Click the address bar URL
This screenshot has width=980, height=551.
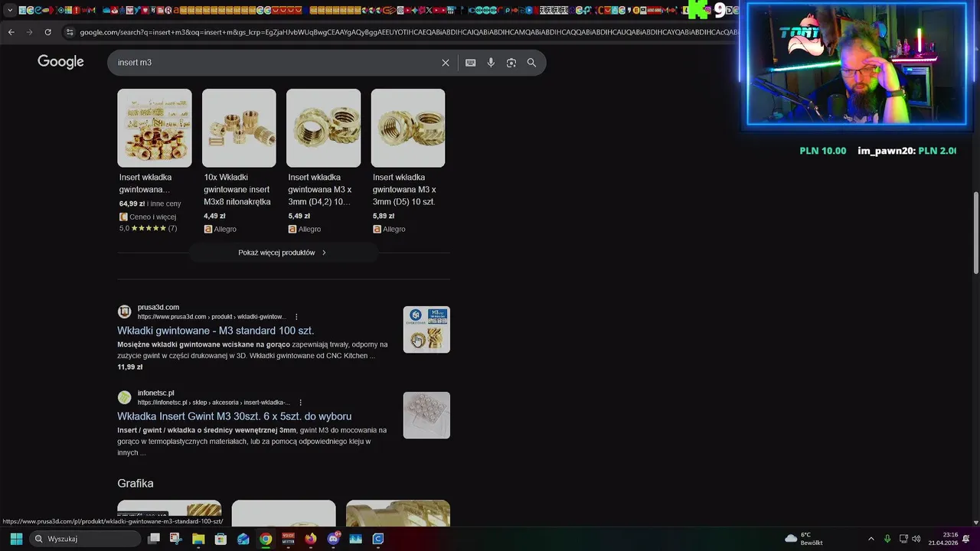(x=408, y=32)
